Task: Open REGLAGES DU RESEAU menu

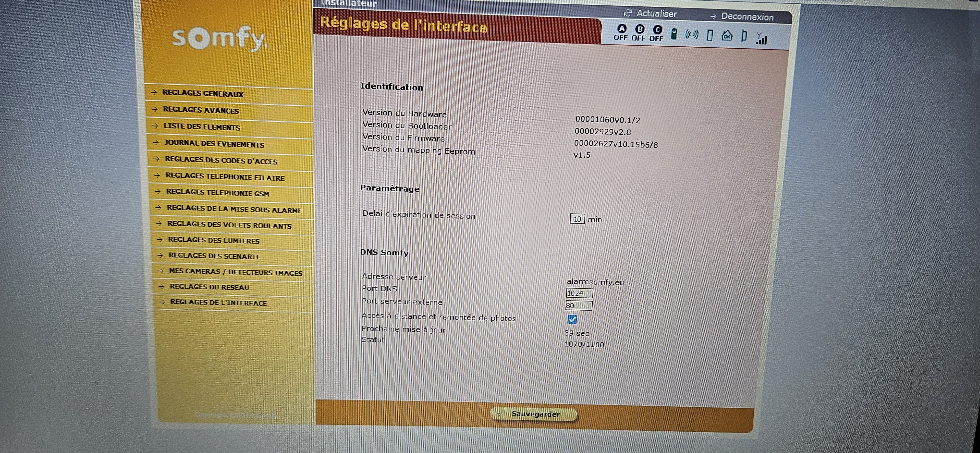Action: tap(209, 287)
